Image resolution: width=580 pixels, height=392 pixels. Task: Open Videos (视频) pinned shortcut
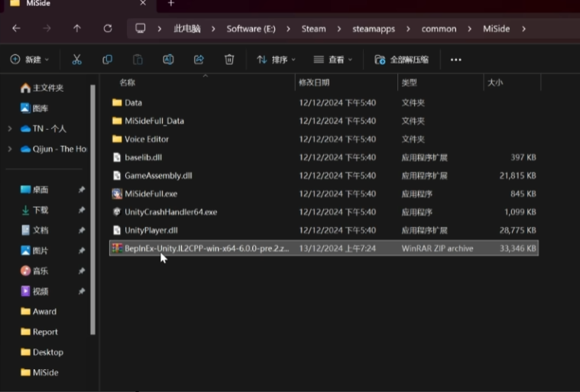(34, 291)
